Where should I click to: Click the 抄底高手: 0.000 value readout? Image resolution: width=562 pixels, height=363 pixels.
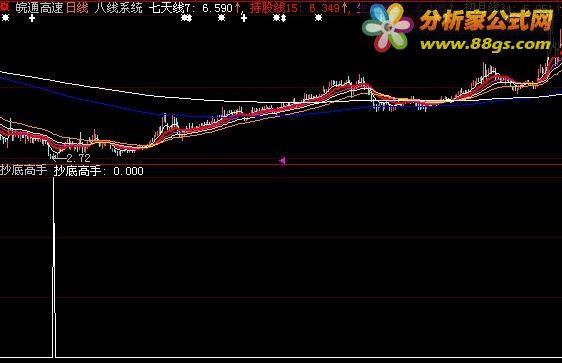(99, 171)
